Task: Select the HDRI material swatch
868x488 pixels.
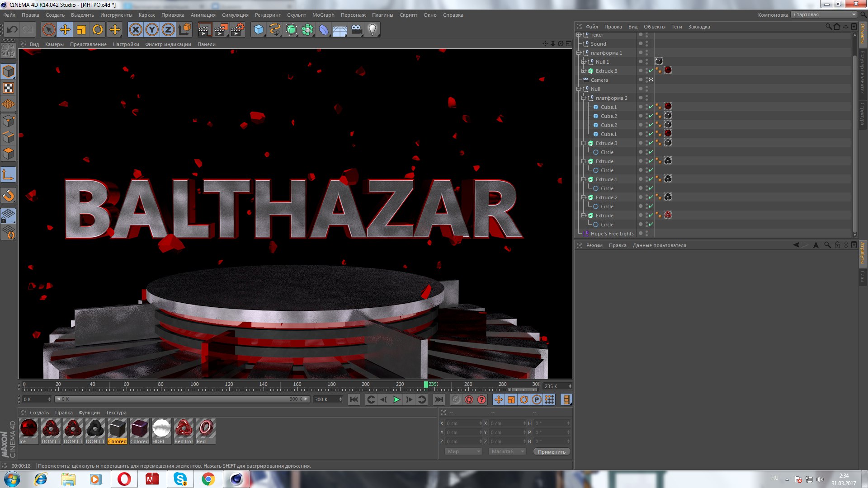Action: point(161,429)
